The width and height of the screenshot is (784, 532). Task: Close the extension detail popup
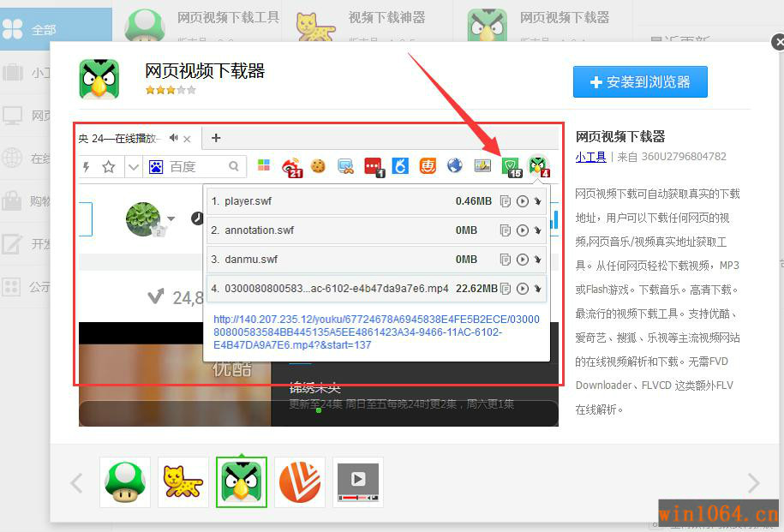click(x=778, y=42)
